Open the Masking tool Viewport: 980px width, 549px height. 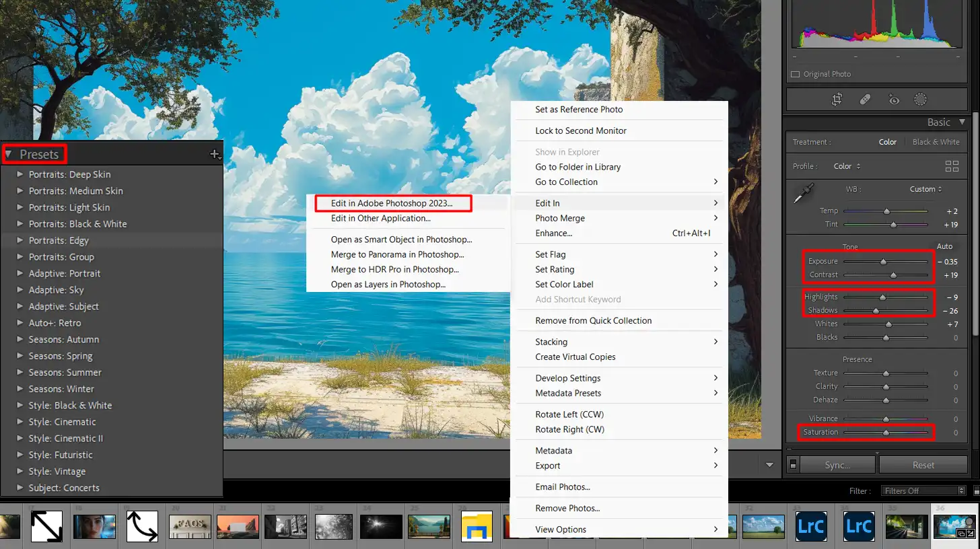point(920,100)
